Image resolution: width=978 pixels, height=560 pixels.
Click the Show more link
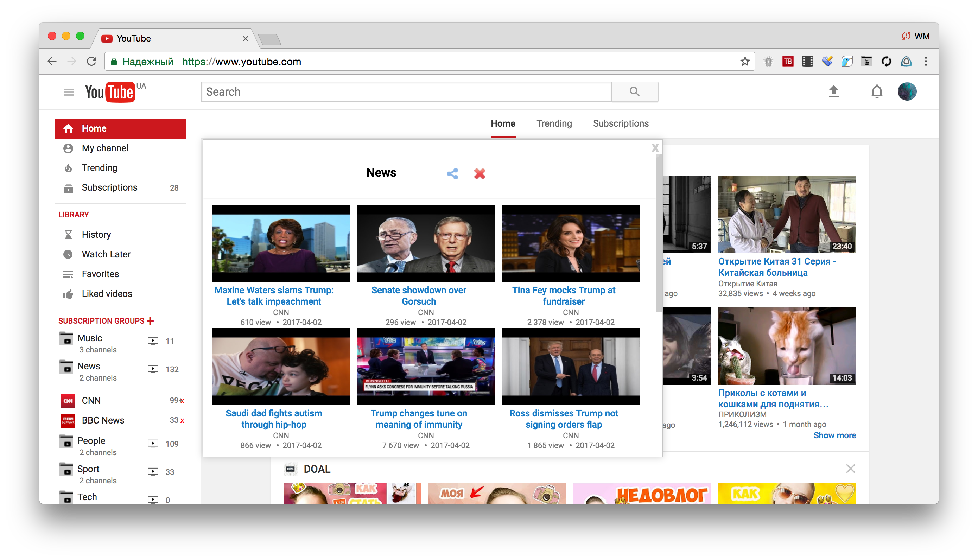coord(835,435)
